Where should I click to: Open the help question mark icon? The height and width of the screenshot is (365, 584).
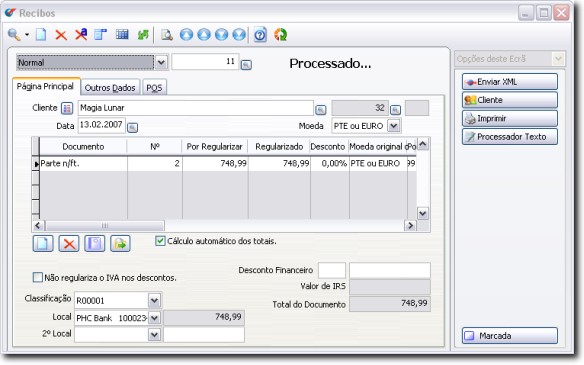[260, 35]
